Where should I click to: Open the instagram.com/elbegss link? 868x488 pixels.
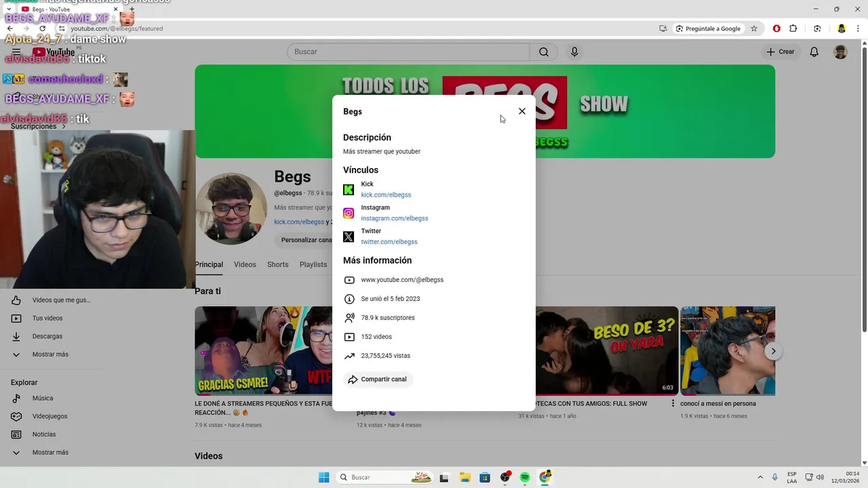point(395,218)
